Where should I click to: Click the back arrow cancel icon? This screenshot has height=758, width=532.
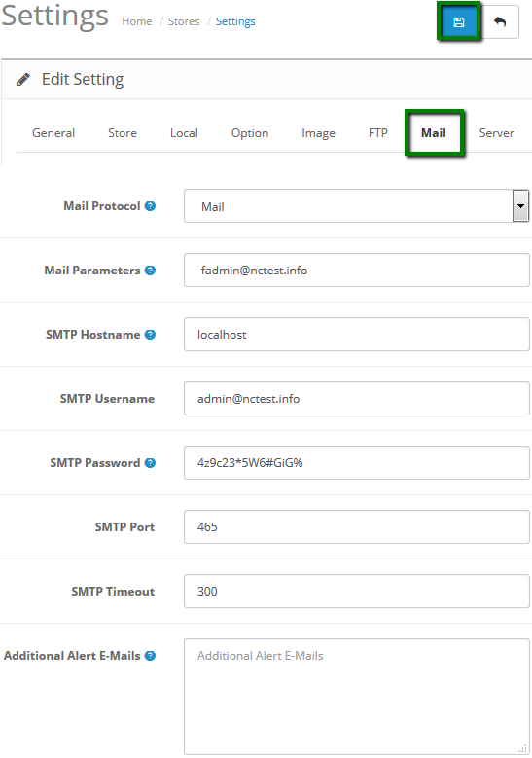tap(500, 21)
